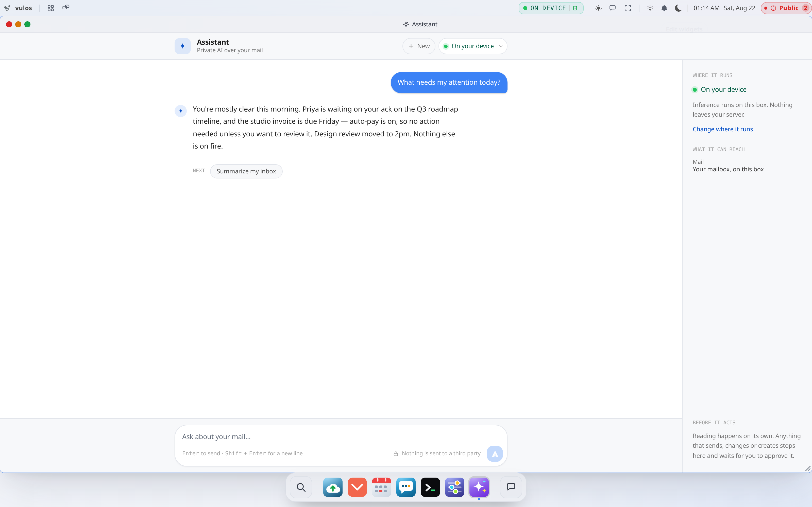Click the Assistant sparkle dock icon
Image resolution: width=812 pixels, height=507 pixels.
pos(479,487)
